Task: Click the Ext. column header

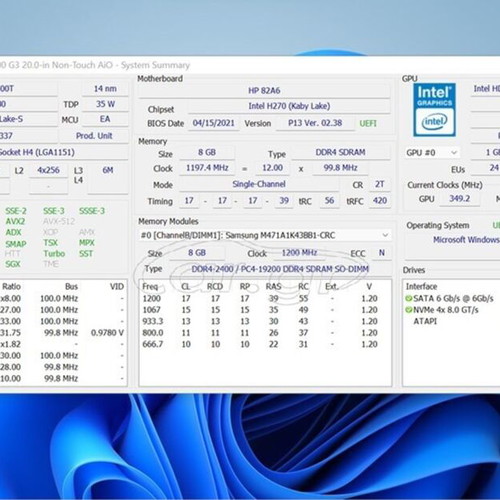Action: pyautogui.click(x=332, y=287)
